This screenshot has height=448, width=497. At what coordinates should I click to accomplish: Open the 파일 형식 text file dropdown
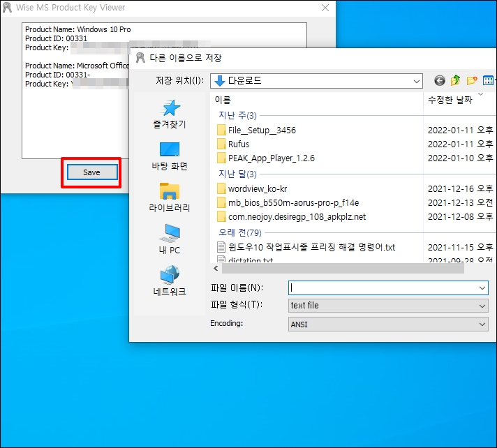pos(388,306)
